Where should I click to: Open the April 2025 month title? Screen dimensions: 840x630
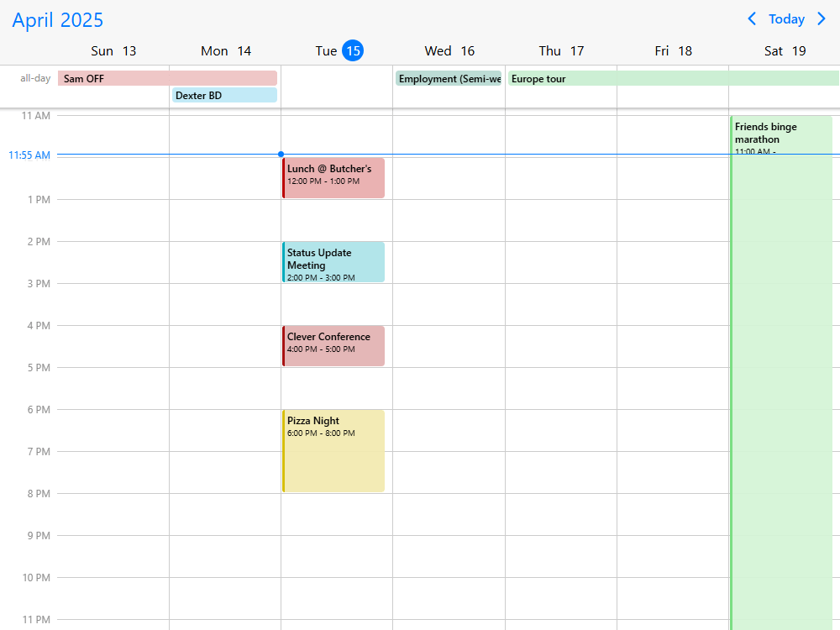[57, 20]
